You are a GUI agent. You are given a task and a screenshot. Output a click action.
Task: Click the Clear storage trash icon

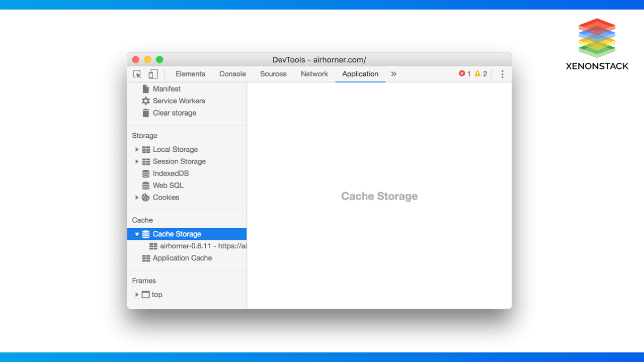pyautogui.click(x=145, y=113)
